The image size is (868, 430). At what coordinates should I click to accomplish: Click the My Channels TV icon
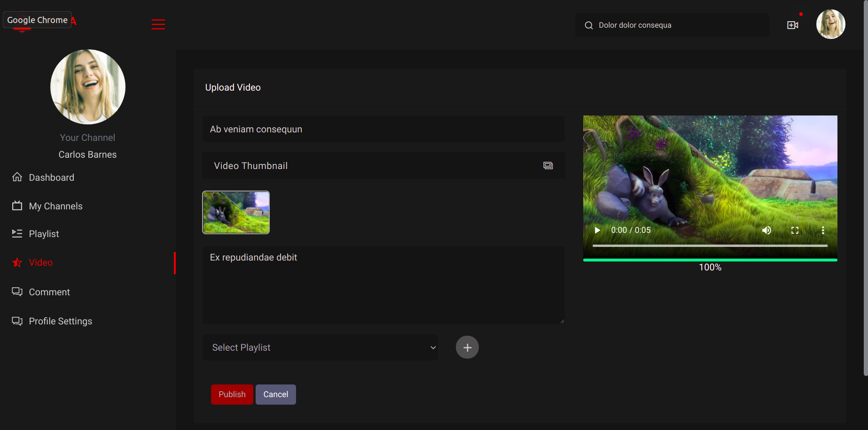pyautogui.click(x=17, y=206)
